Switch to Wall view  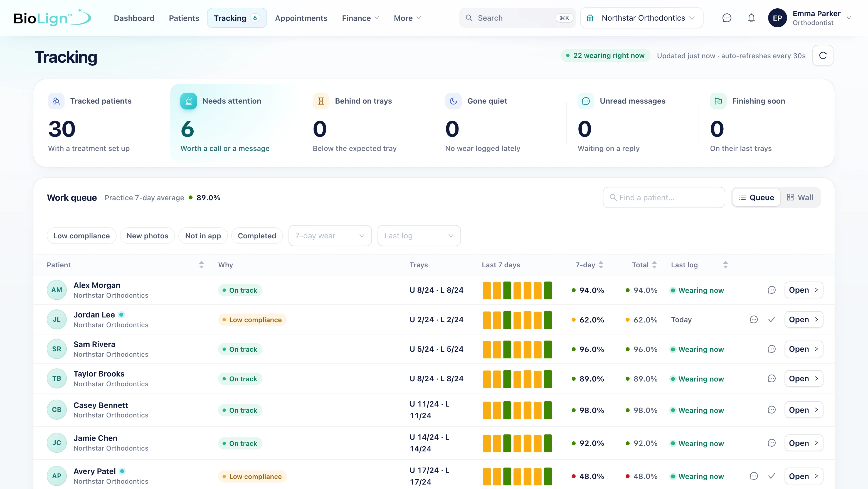coord(800,197)
